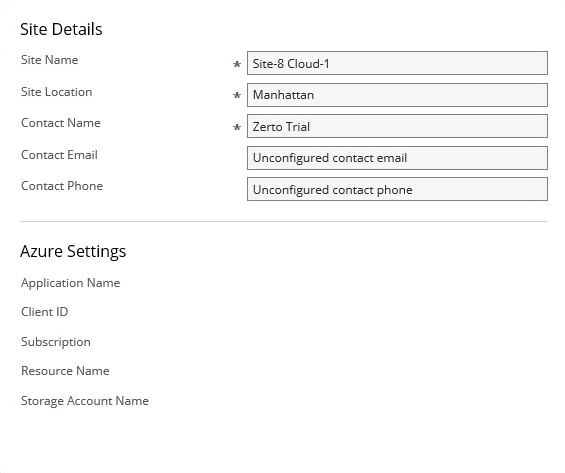Click the Contact Name label
The image size is (565, 473).
click(x=61, y=123)
